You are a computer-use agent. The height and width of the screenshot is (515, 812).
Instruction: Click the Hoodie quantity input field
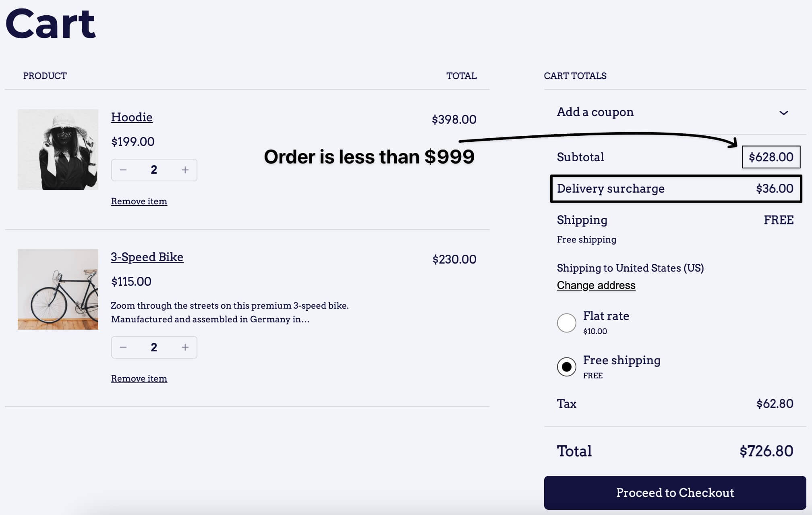[154, 170]
